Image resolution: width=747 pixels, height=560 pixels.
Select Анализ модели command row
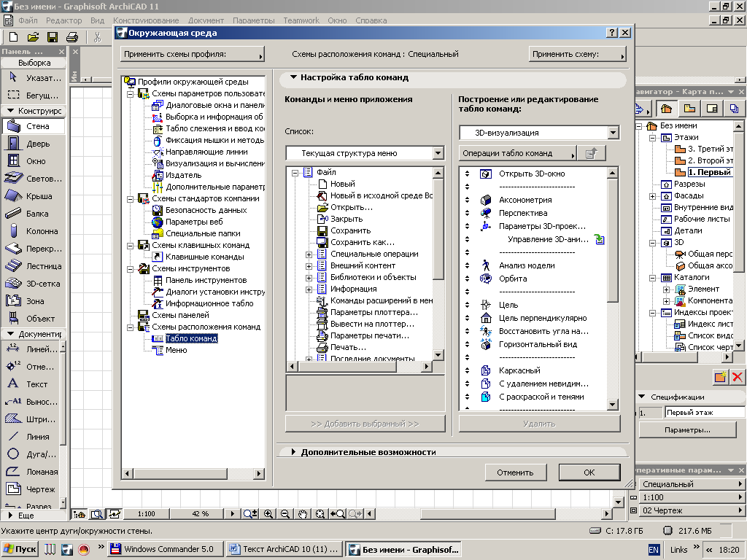pyautogui.click(x=527, y=265)
